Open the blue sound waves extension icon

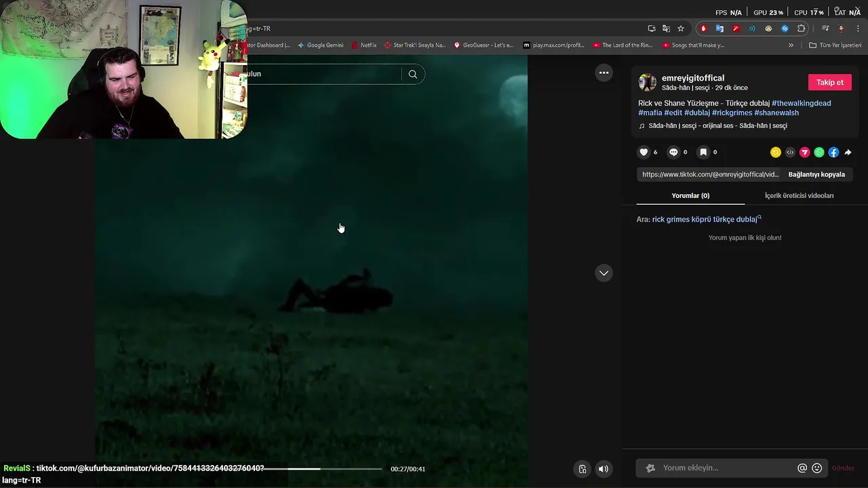coord(752,28)
